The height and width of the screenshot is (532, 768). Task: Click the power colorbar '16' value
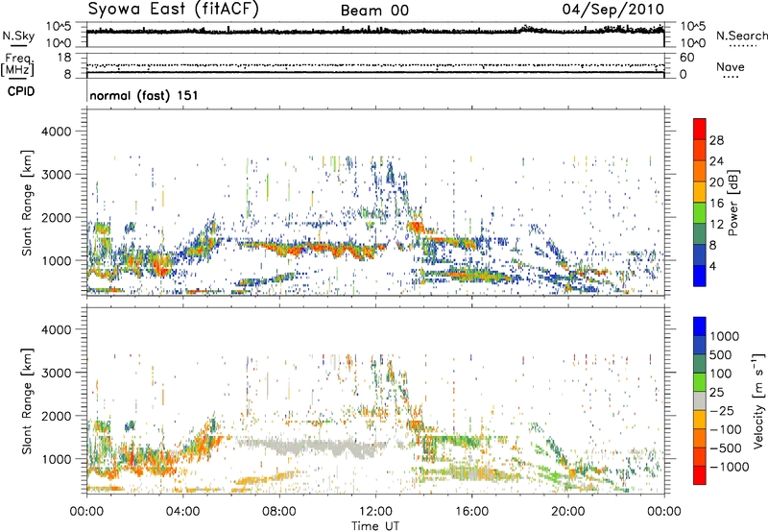coord(716,204)
